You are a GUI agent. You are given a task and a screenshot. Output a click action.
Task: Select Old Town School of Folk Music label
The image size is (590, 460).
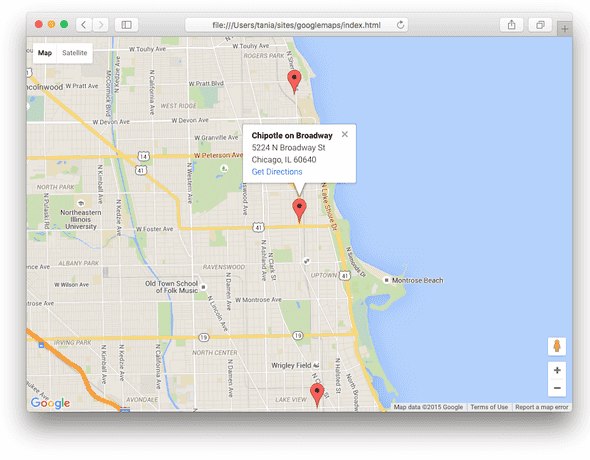(172, 287)
